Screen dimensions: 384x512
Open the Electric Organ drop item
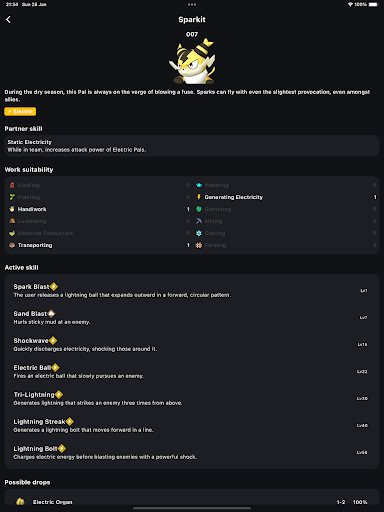click(x=192, y=502)
